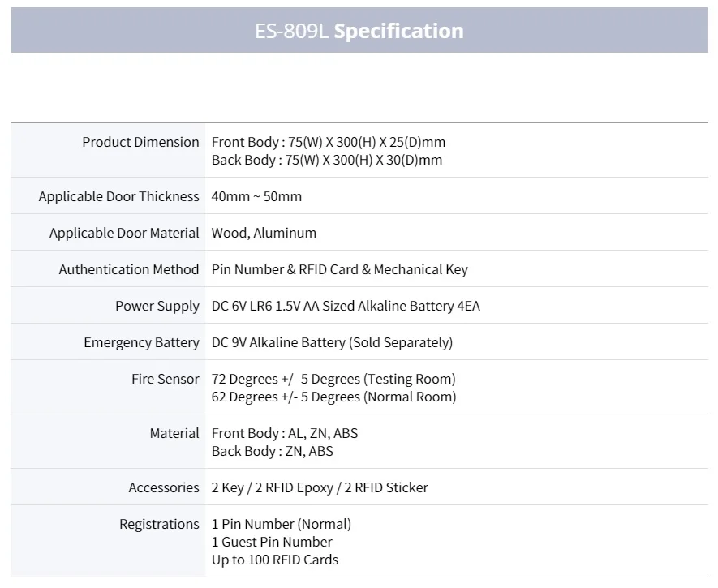Click the ES-809L Specification header banner
This screenshot has height=588, width=718.
click(359, 31)
